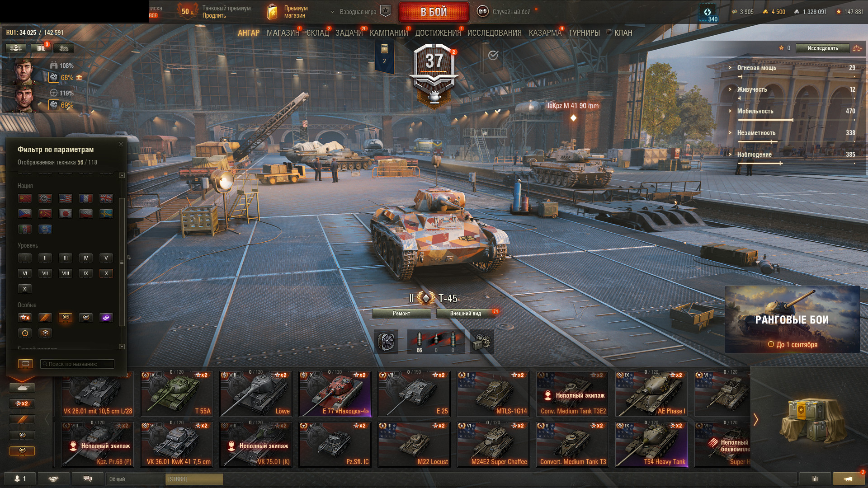Open the session statistics chart icon

pos(815,479)
